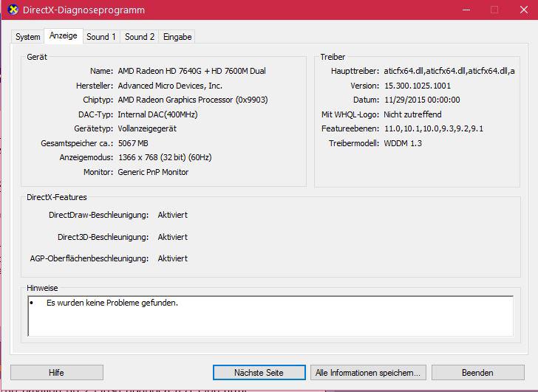
Task: Click the DirectX-Diagnoseprogramm title bar text
Action: pyautogui.click(x=85, y=10)
